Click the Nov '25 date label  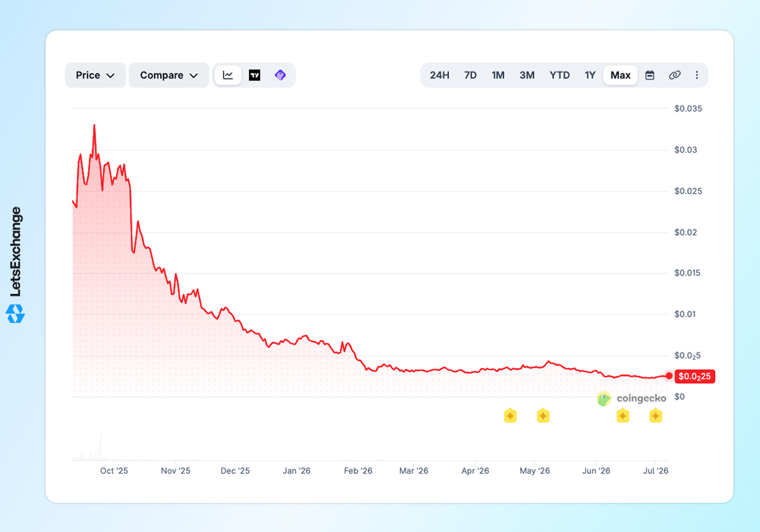click(175, 471)
